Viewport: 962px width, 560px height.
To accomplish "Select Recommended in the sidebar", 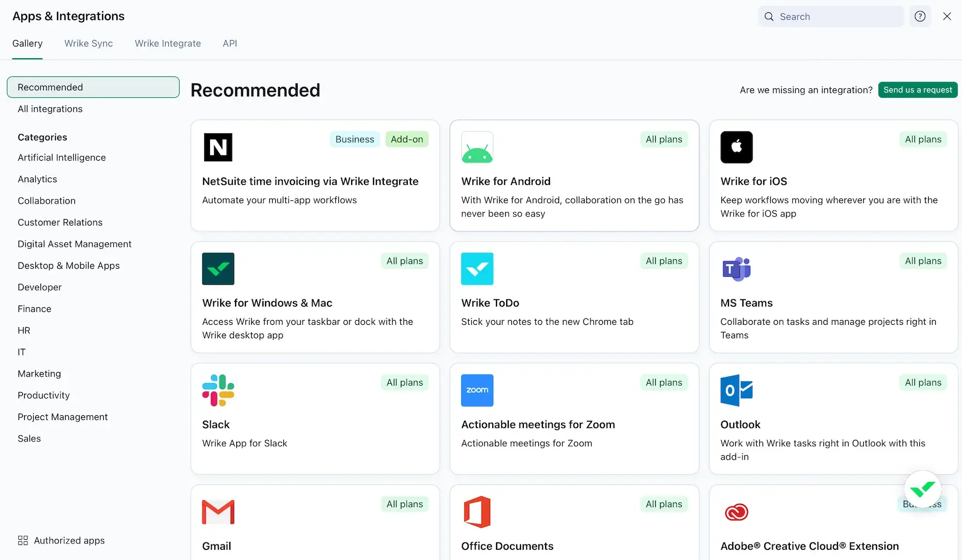I will pyautogui.click(x=93, y=87).
